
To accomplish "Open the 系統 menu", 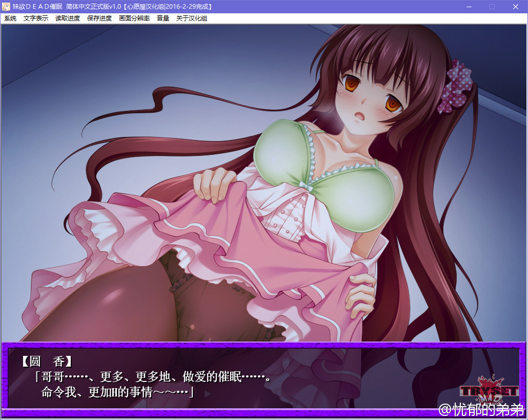I will click(10, 18).
